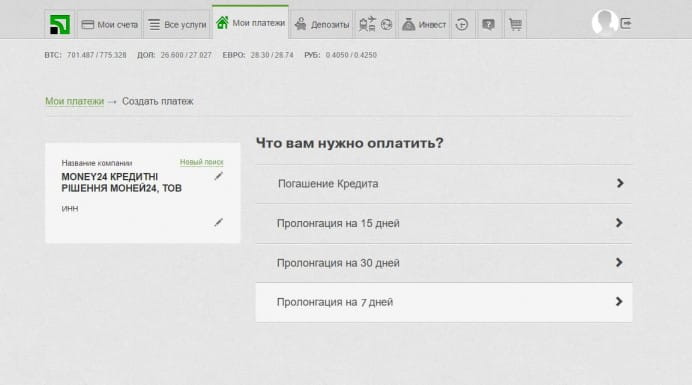Viewport: 692px width, 385px height.
Task: Select Пролонгация на 30 дней
Action: pyautogui.click(x=444, y=263)
